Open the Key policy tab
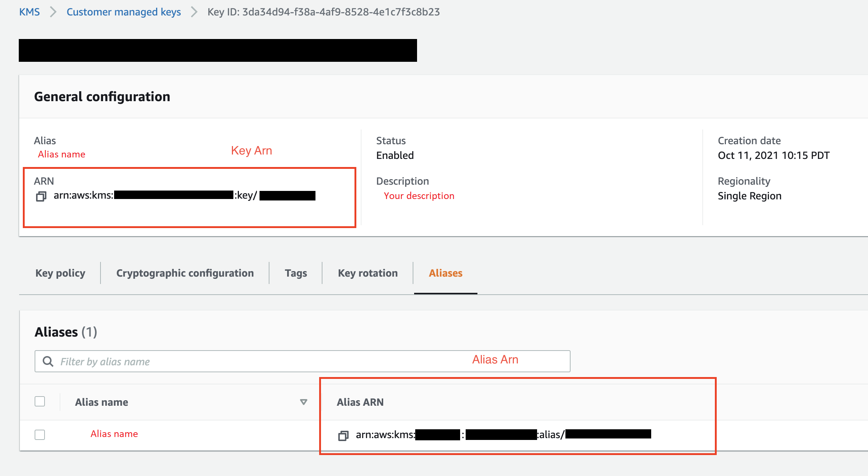The height and width of the screenshot is (476, 868). coord(60,273)
